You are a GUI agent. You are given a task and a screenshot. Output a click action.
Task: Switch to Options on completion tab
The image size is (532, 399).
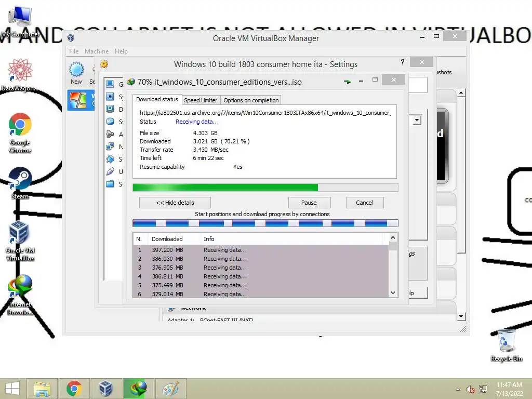tap(251, 100)
